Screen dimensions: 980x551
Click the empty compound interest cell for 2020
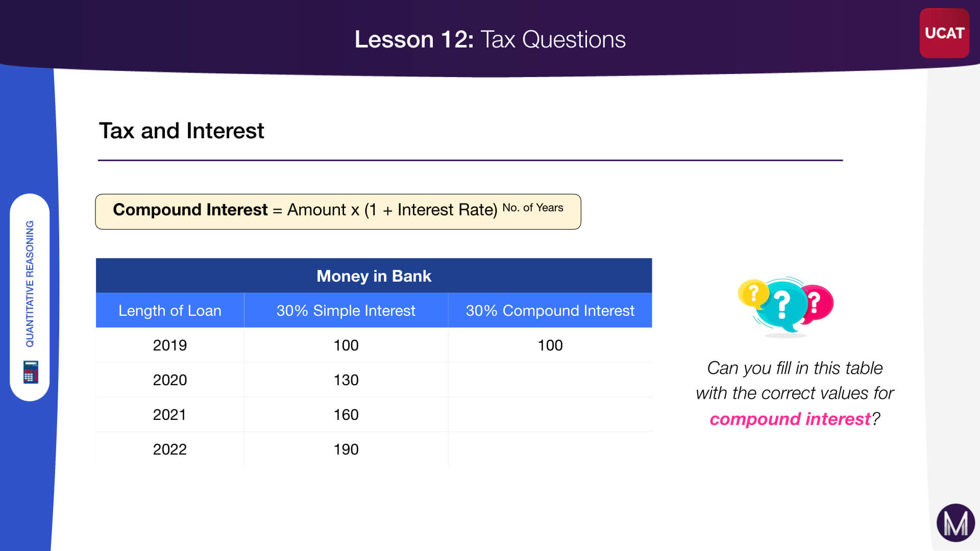[x=550, y=380]
